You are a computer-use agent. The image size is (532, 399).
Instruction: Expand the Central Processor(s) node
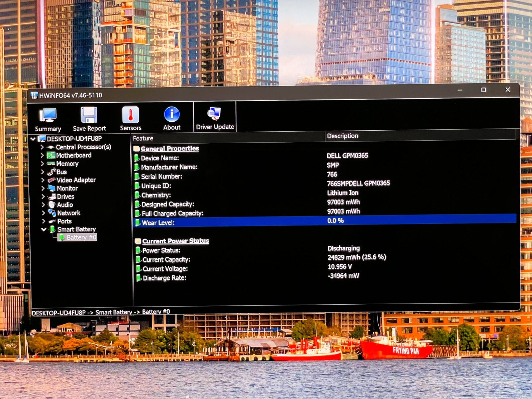tap(42, 147)
